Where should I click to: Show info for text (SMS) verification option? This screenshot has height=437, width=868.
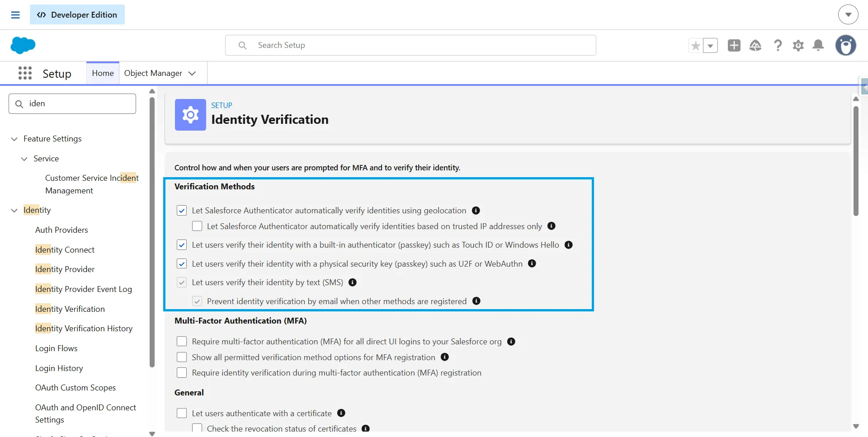(353, 282)
